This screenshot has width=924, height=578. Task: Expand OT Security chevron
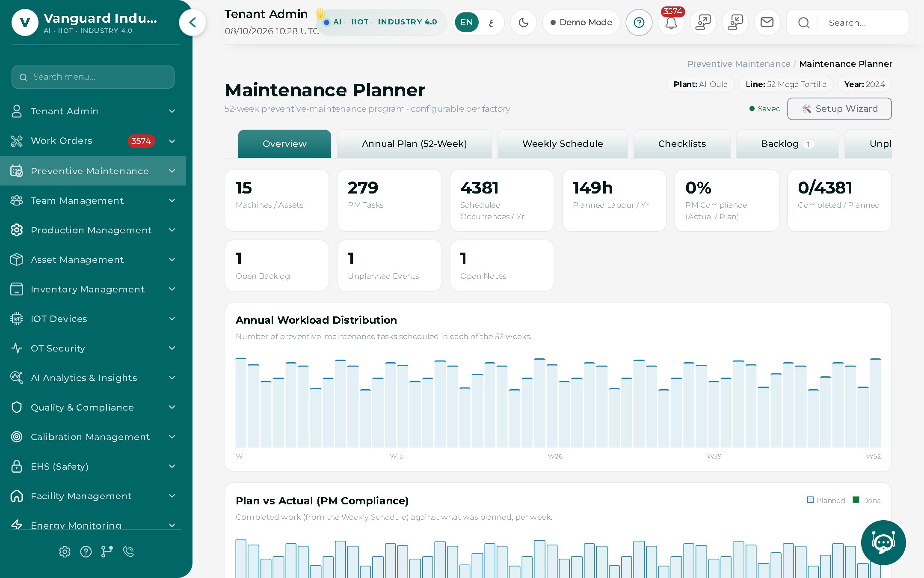click(172, 348)
